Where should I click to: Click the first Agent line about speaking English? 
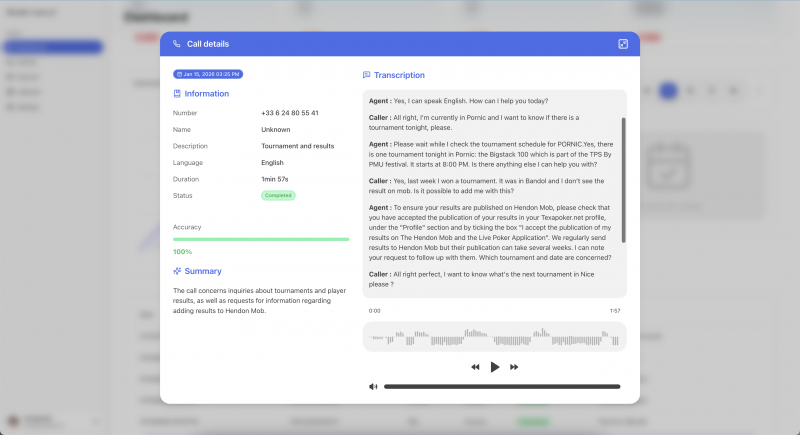(x=458, y=101)
